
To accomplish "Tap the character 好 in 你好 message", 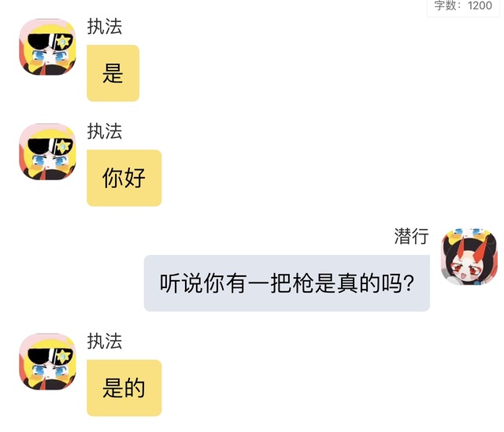I will coord(135,178).
